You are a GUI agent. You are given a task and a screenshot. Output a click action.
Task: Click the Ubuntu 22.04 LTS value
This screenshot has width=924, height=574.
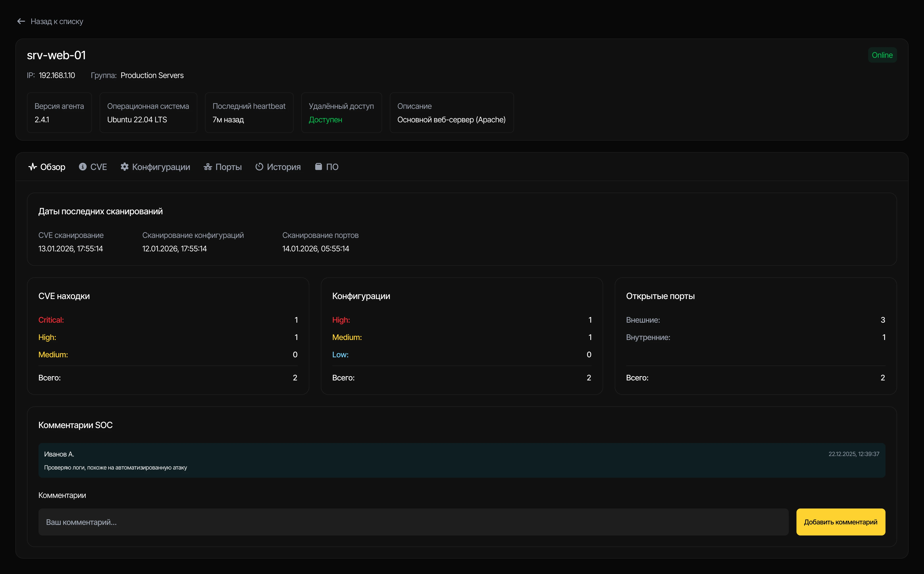[x=137, y=120]
